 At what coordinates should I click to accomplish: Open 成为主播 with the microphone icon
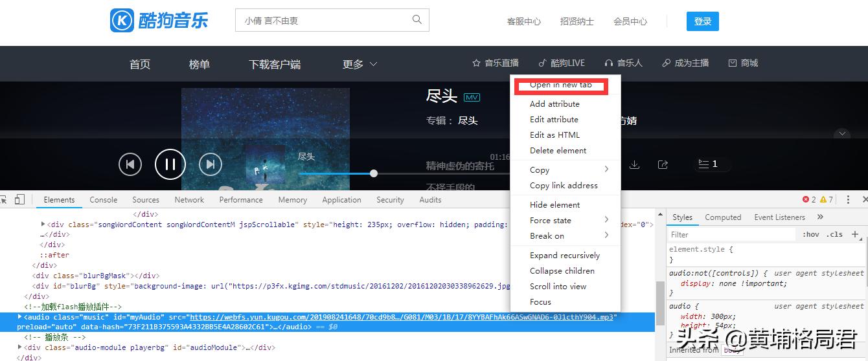685,63
